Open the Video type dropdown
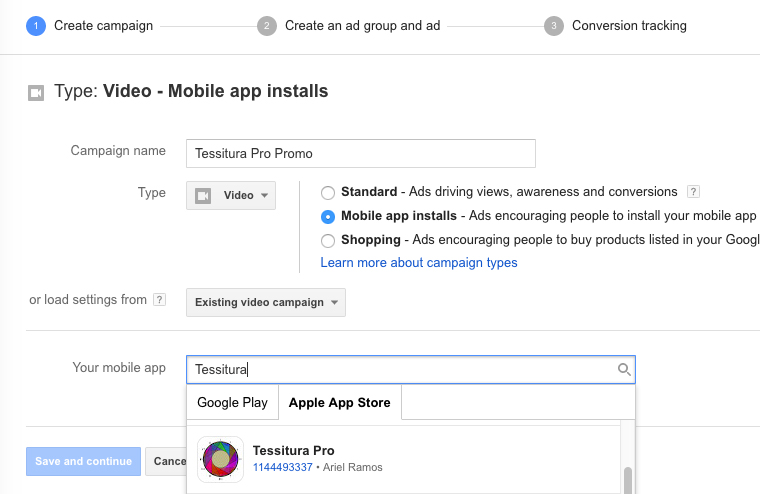This screenshot has width=760, height=494. [230, 196]
